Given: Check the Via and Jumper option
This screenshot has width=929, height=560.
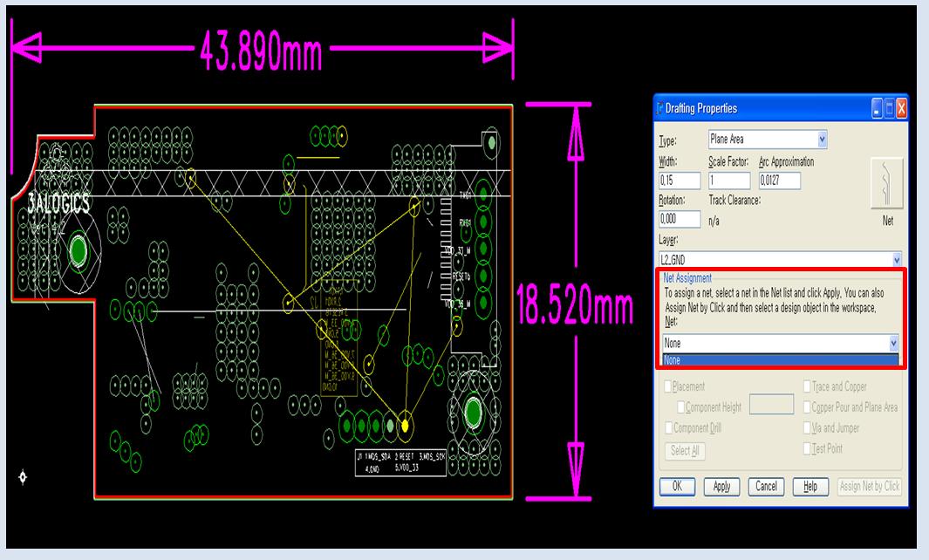Looking at the screenshot, I should click(808, 427).
